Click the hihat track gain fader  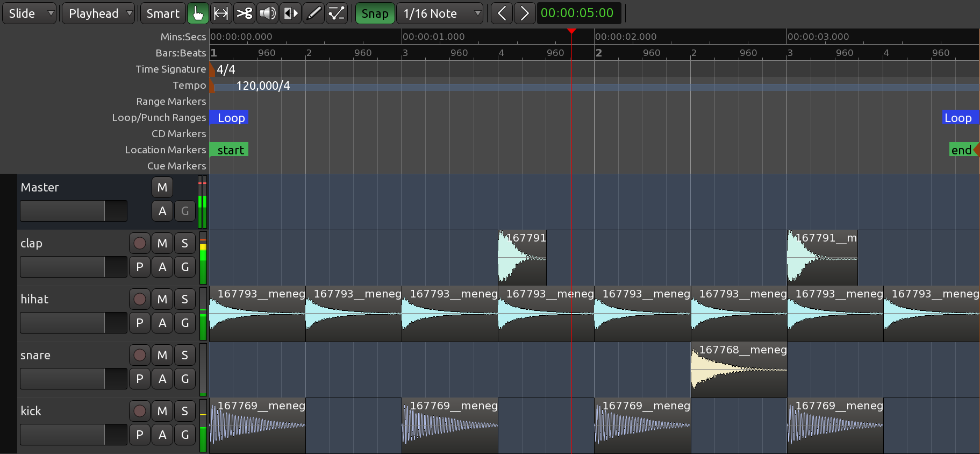coord(74,323)
